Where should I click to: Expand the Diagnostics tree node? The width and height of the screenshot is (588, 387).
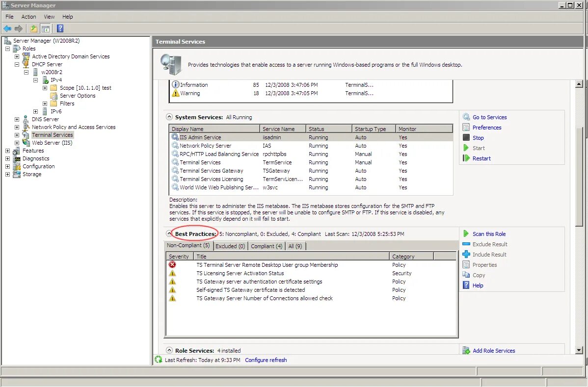(x=7, y=158)
